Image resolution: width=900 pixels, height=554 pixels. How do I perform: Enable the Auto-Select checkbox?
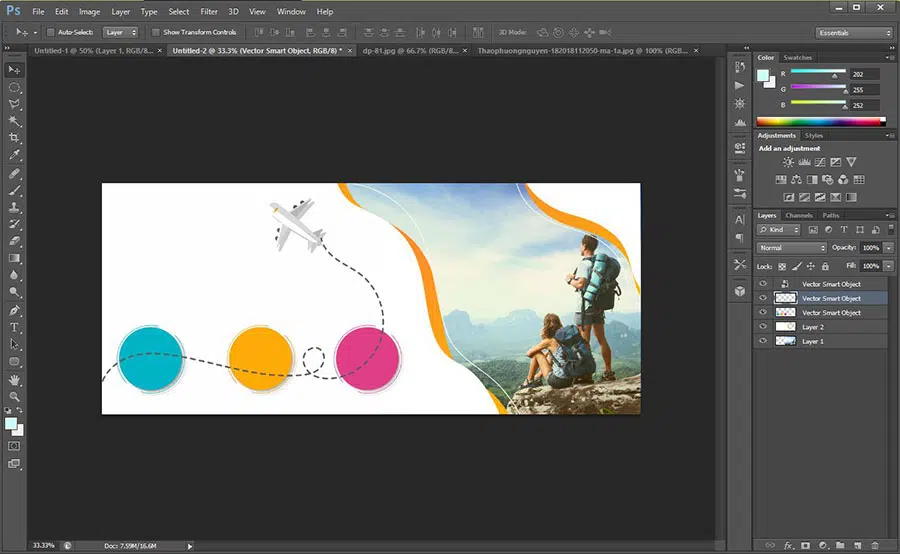pos(50,32)
